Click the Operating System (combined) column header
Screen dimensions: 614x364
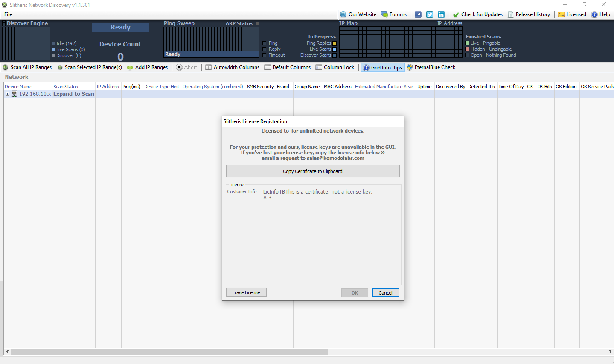pyautogui.click(x=213, y=87)
